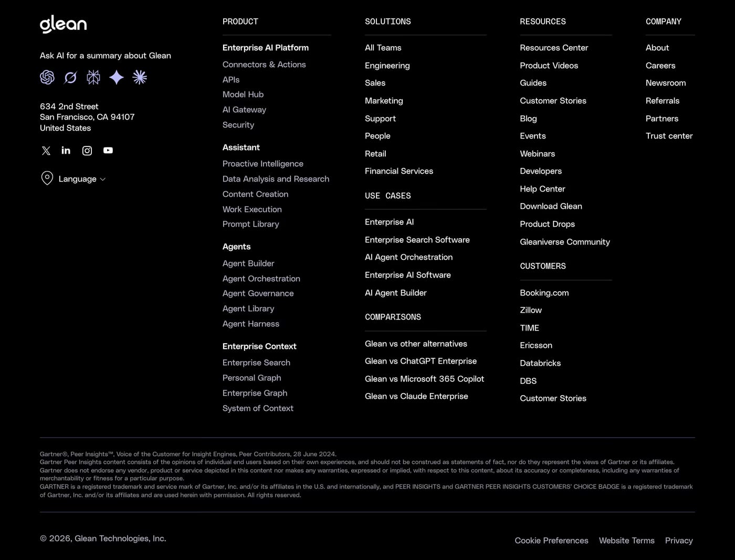Open Customer Stories under Resources
The height and width of the screenshot is (560, 735).
[553, 101]
